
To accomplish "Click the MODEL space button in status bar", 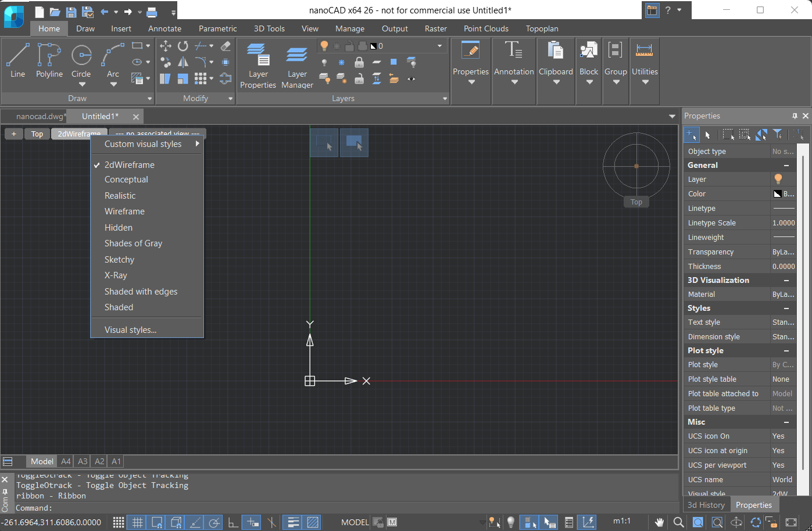I will pos(355,522).
